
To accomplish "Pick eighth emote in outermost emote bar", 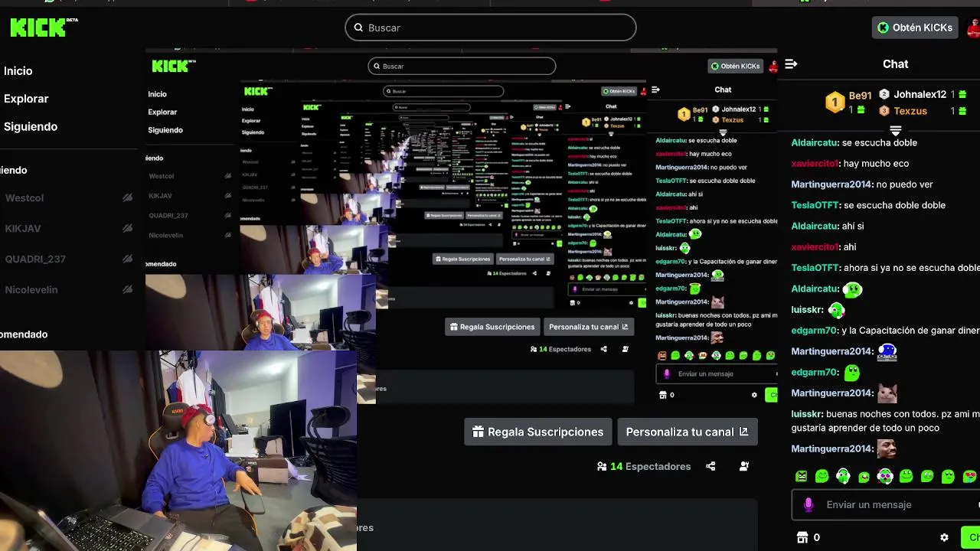I will pyautogui.click(x=948, y=476).
